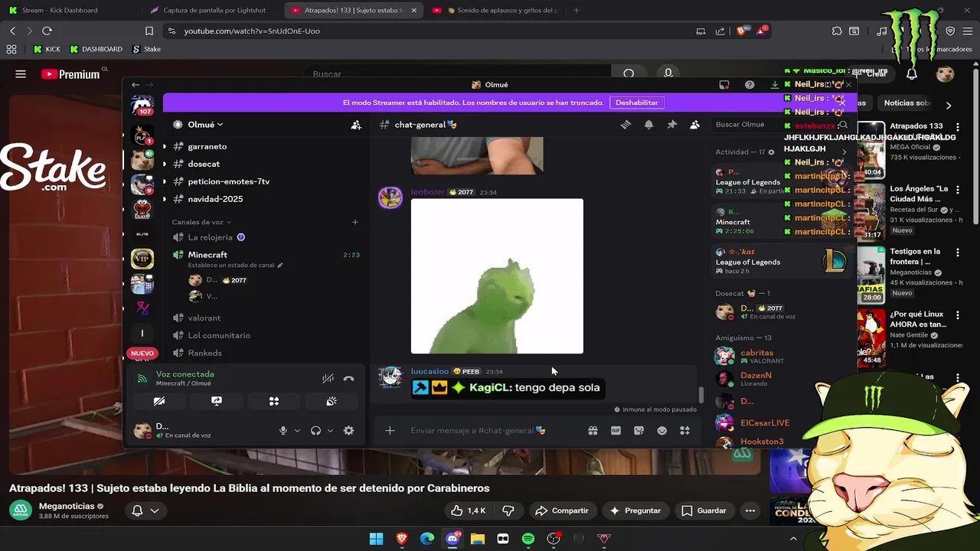Open Spotify from the Windows taskbar

point(528,539)
